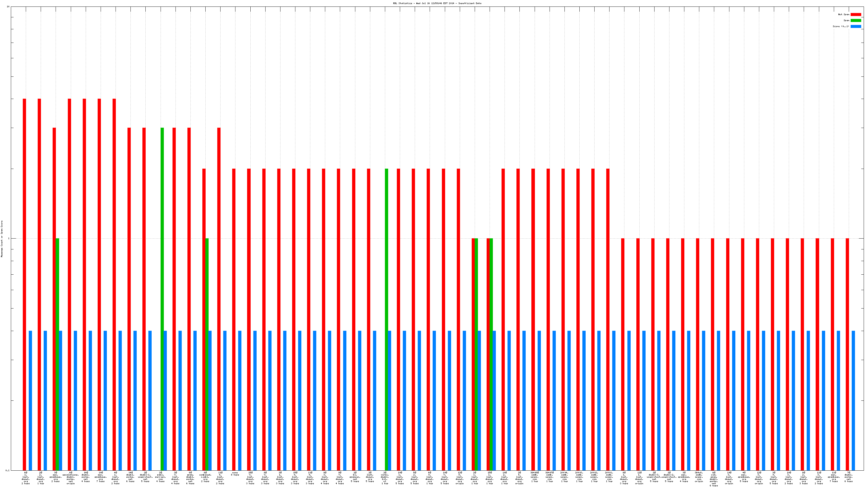Image resolution: width=868 pixels, height=488 pixels.
Task: Click the combined.njabl.org x-axis label
Action: click(205, 477)
